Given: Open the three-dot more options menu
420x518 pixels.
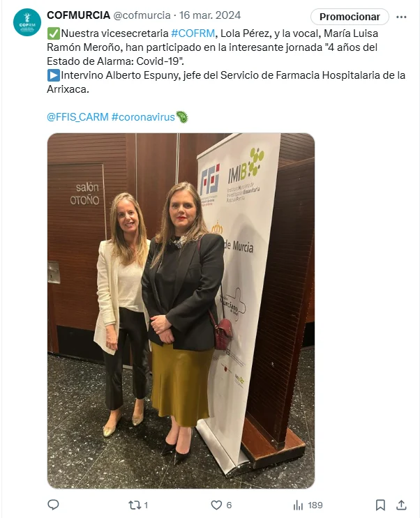Looking at the screenshot, I should point(401,17).
